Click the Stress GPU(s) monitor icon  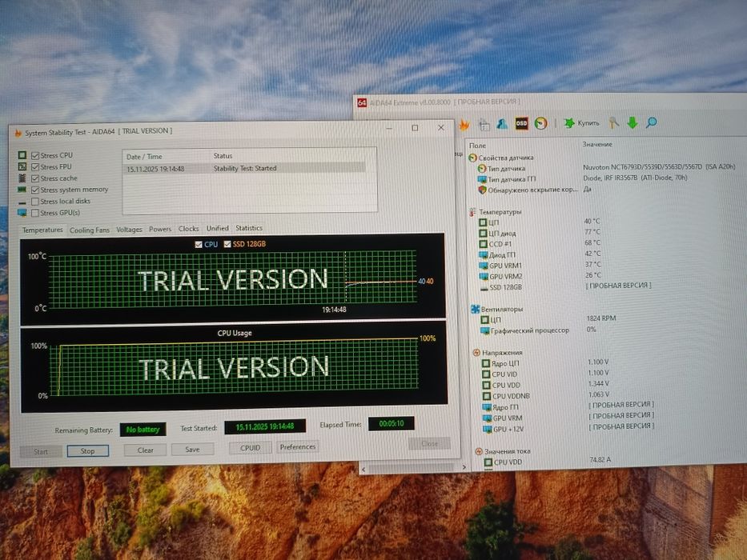point(22,213)
